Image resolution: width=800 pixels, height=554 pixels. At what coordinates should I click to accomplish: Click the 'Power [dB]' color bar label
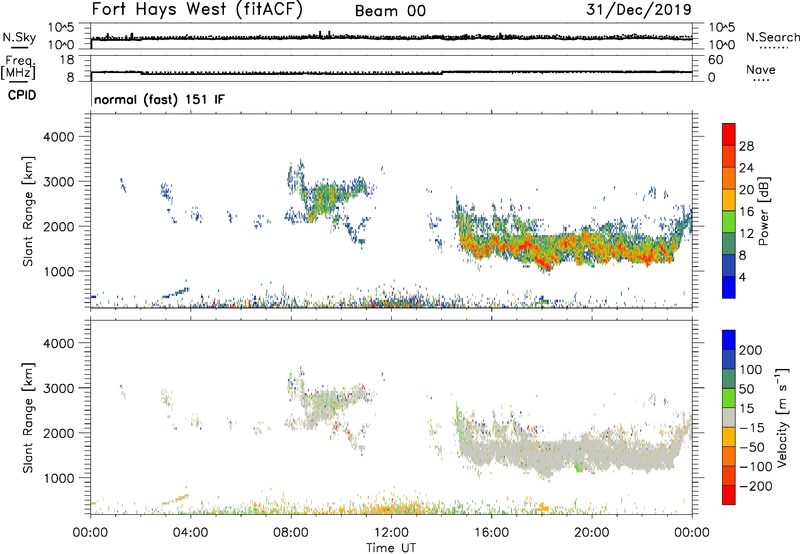764,211
